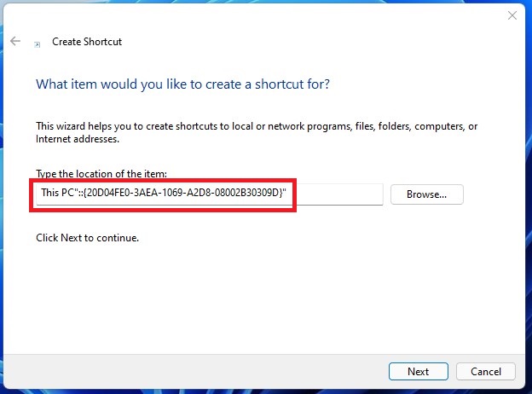This screenshot has width=532, height=394.
Task: Close the Create Shortcut dialog
Action: (x=512, y=15)
